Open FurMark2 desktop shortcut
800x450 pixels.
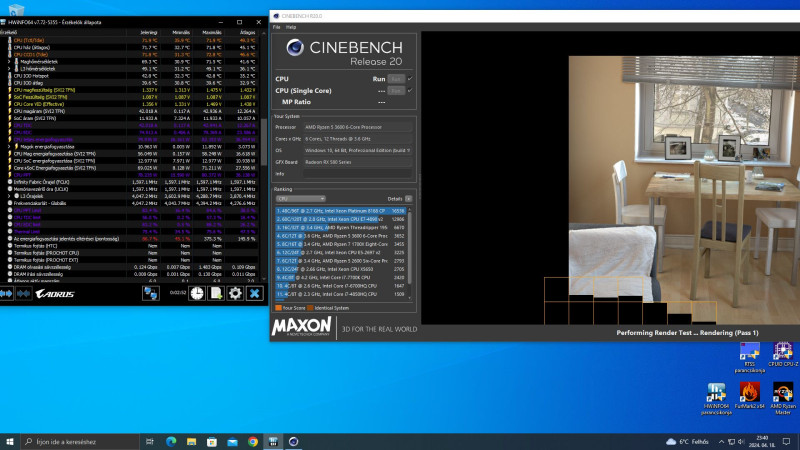coord(749,396)
